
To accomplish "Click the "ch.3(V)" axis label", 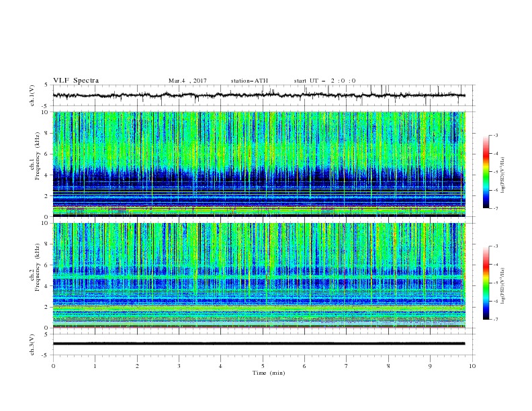I will [x=32, y=345].
